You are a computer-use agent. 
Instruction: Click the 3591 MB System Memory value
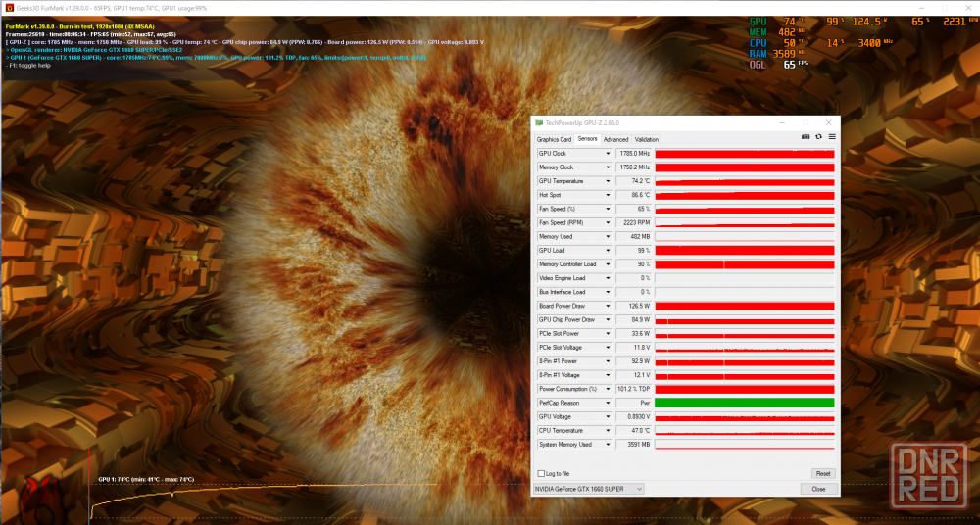click(x=634, y=445)
